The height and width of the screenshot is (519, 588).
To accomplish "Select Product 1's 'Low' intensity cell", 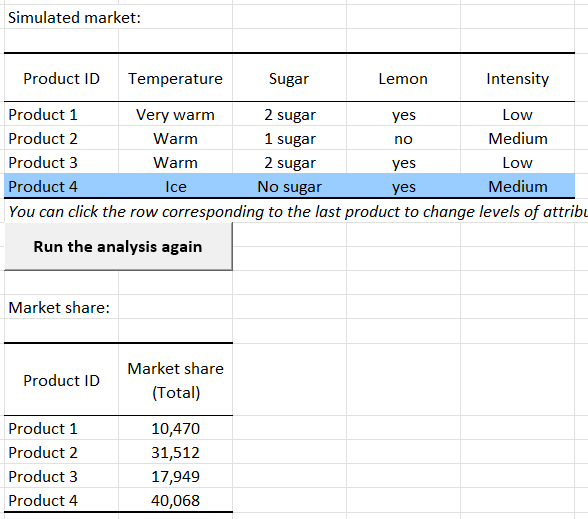I will tap(518, 115).
